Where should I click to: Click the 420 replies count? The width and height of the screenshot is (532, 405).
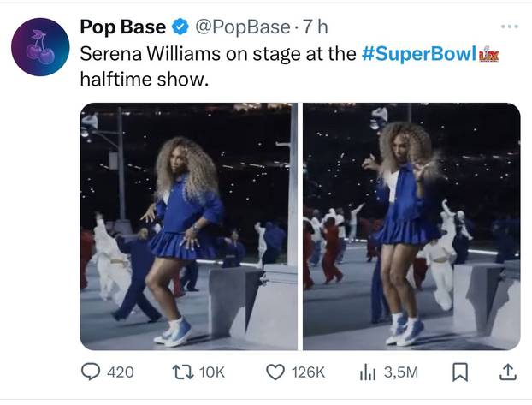click(121, 372)
